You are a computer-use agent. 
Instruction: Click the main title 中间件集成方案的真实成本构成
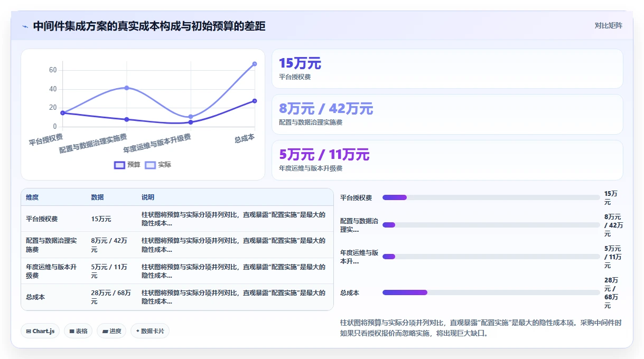click(x=150, y=26)
